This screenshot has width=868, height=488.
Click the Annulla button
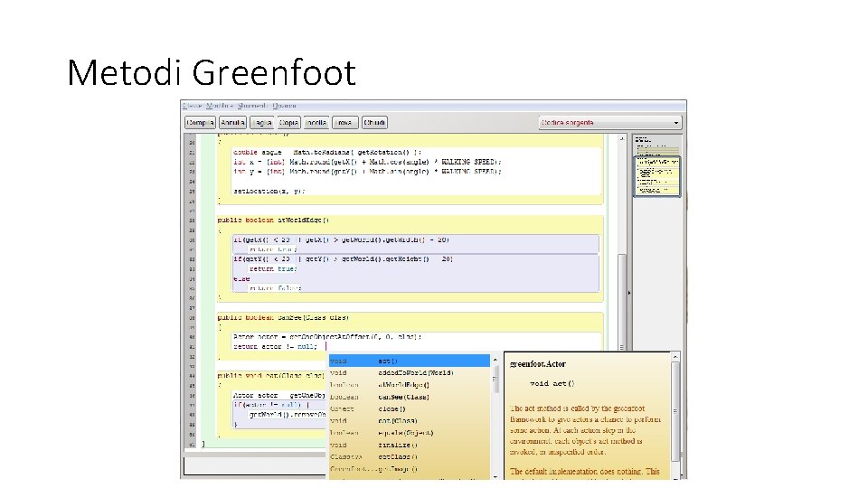pyautogui.click(x=232, y=123)
